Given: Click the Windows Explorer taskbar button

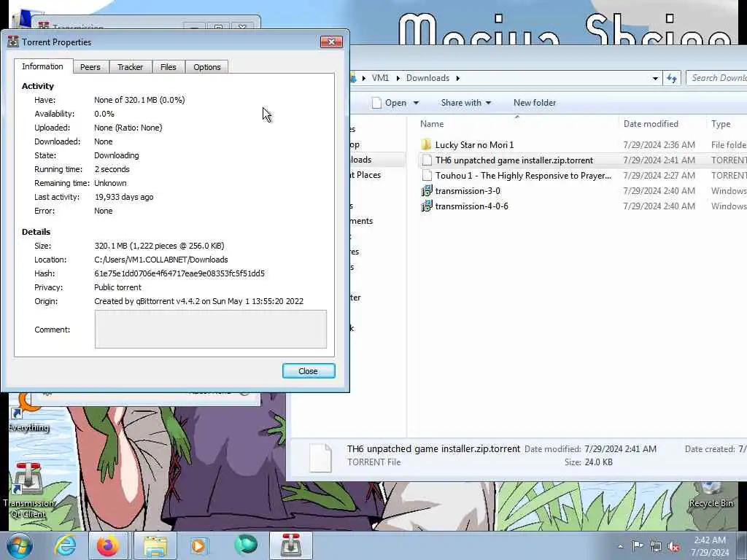Looking at the screenshot, I should click(155, 545).
